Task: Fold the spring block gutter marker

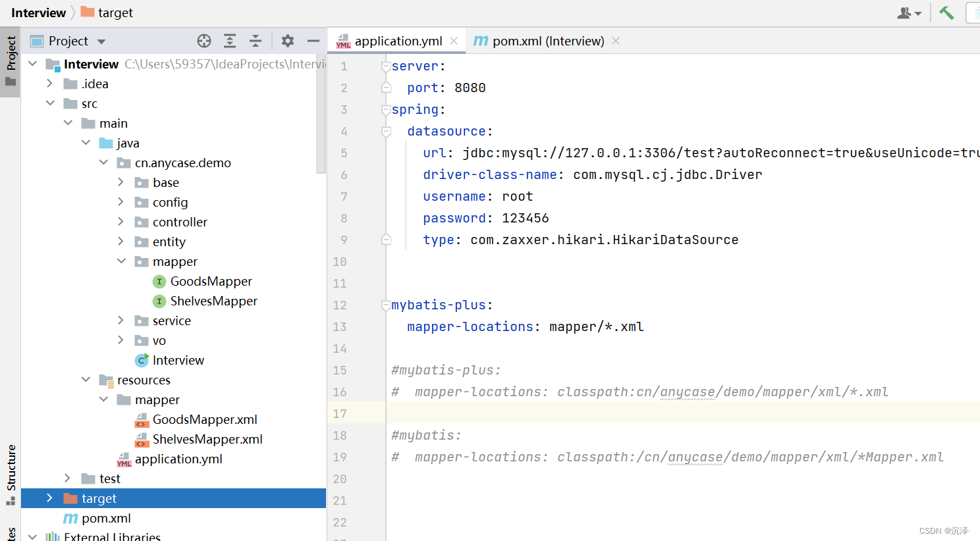Action: coord(387,110)
